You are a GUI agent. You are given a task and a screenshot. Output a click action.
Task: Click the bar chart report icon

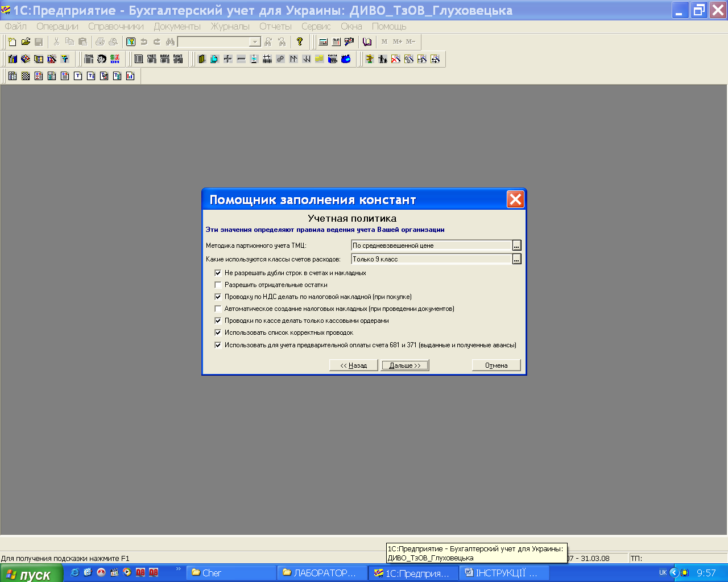[x=130, y=76]
